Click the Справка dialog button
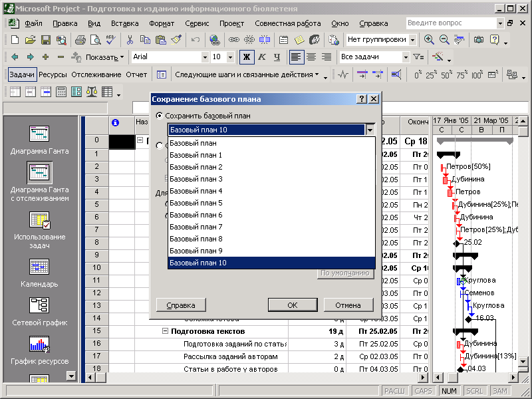 pos(181,305)
